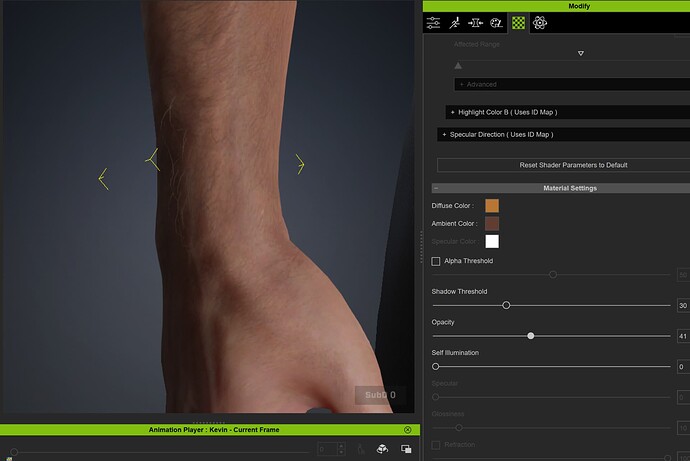This screenshot has width=690, height=461.
Task: Open the Diffuse Color swatch
Action: coord(492,205)
